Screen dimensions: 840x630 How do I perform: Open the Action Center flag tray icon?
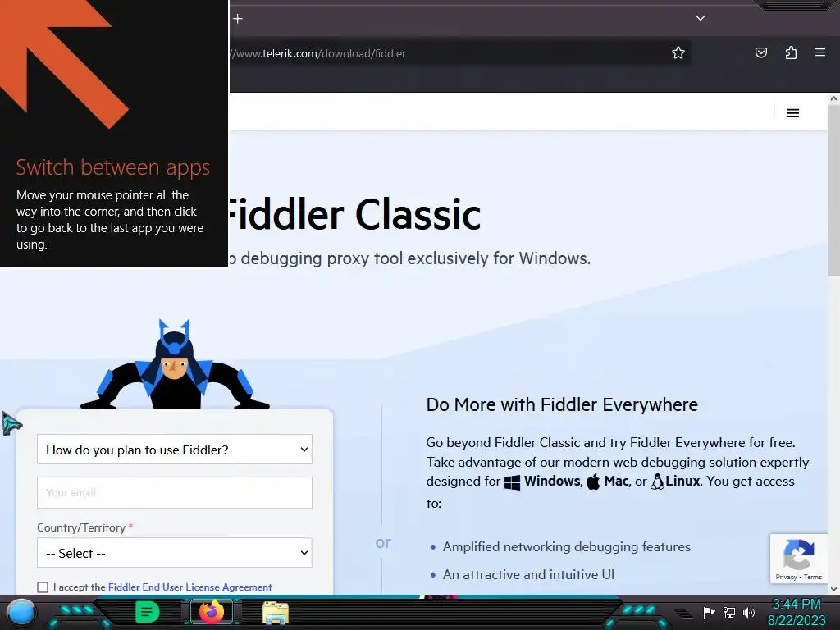(709, 612)
